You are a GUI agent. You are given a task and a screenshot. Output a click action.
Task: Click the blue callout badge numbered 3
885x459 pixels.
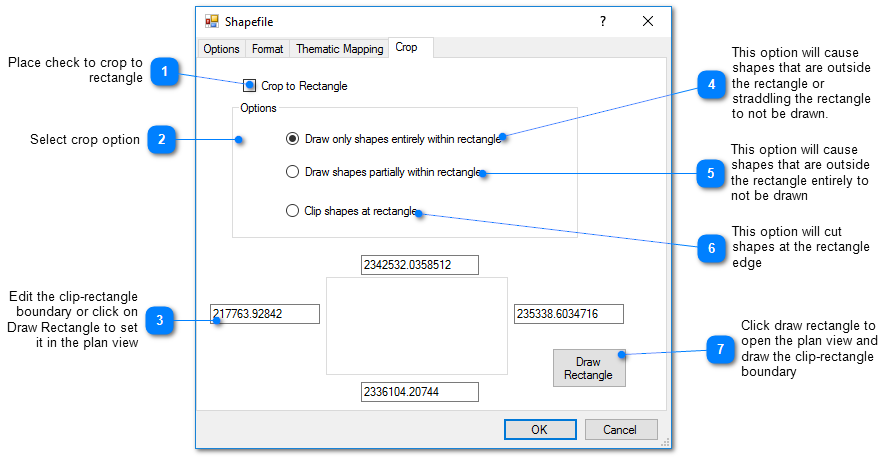coord(160,320)
